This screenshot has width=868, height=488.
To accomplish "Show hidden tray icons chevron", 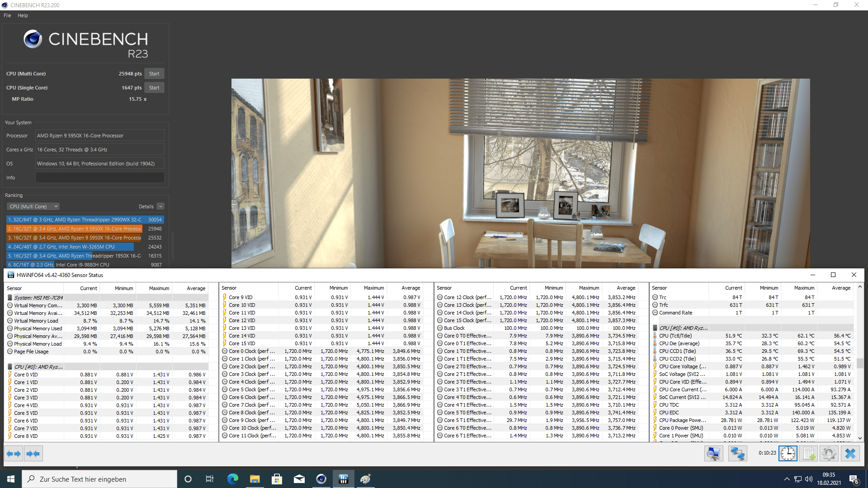I will [787, 479].
